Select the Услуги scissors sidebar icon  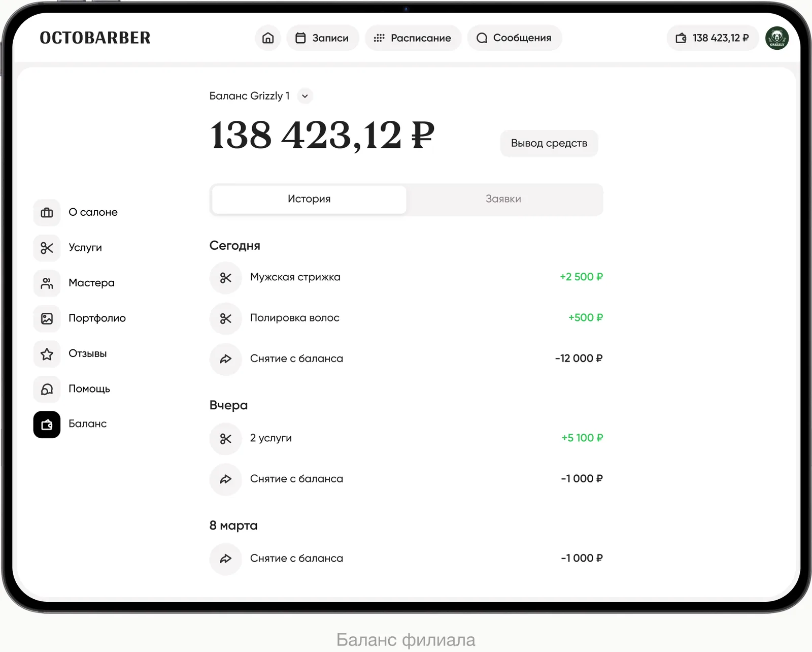(47, 248)
